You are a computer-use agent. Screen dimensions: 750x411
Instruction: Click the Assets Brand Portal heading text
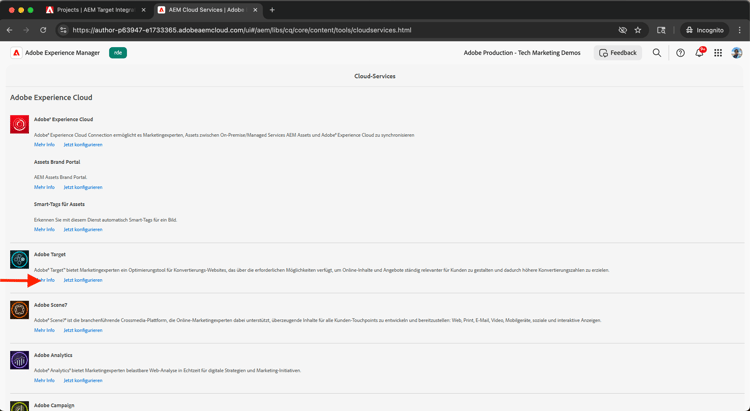(x=57, y=162)
